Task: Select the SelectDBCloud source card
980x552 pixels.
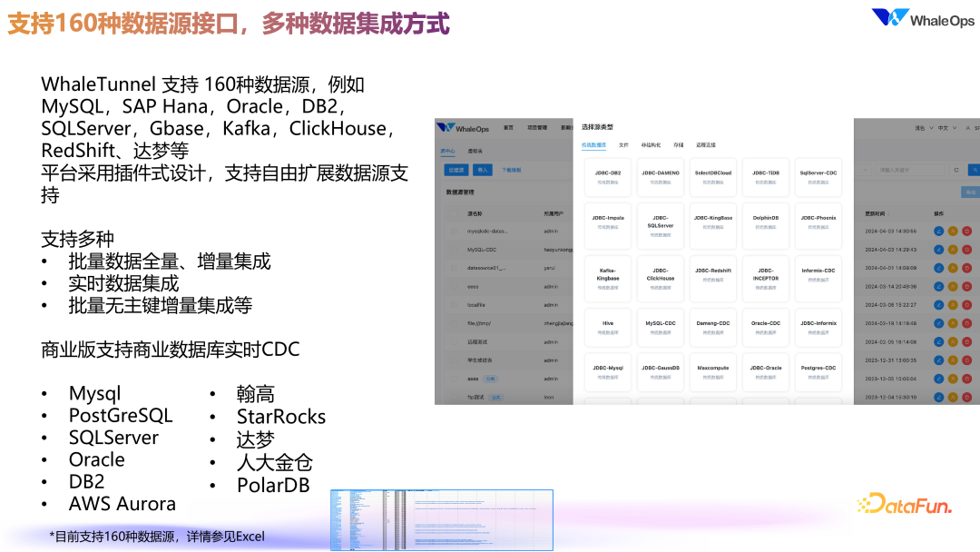Action: [x=713, y=178]
